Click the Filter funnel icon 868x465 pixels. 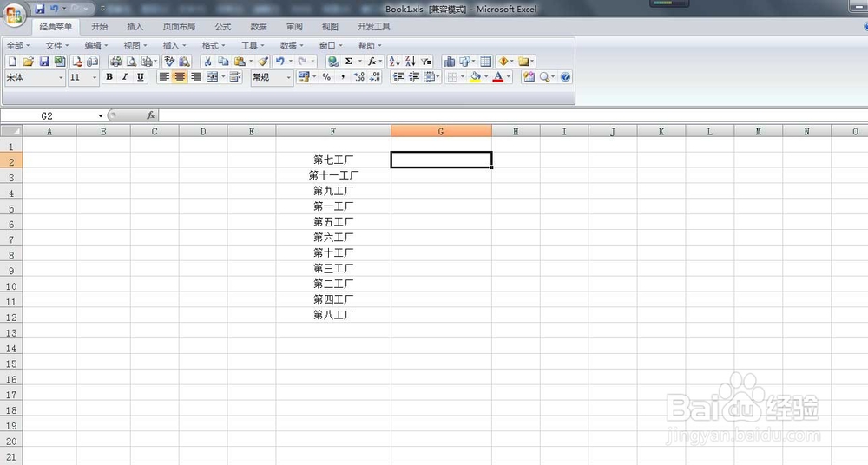coord(425,62)
